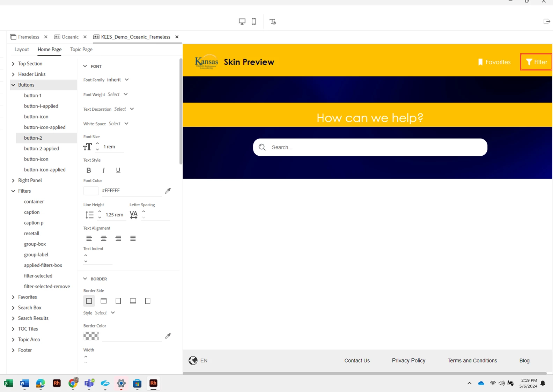Screen dimensions: 553x392
Task: Open the Oceanic document tab
Action: tap(66, 37)
